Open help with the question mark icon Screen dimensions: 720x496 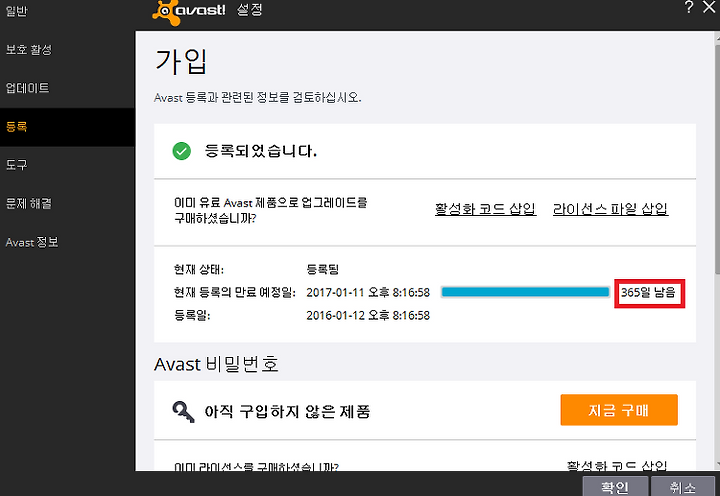tap(688, 7)
